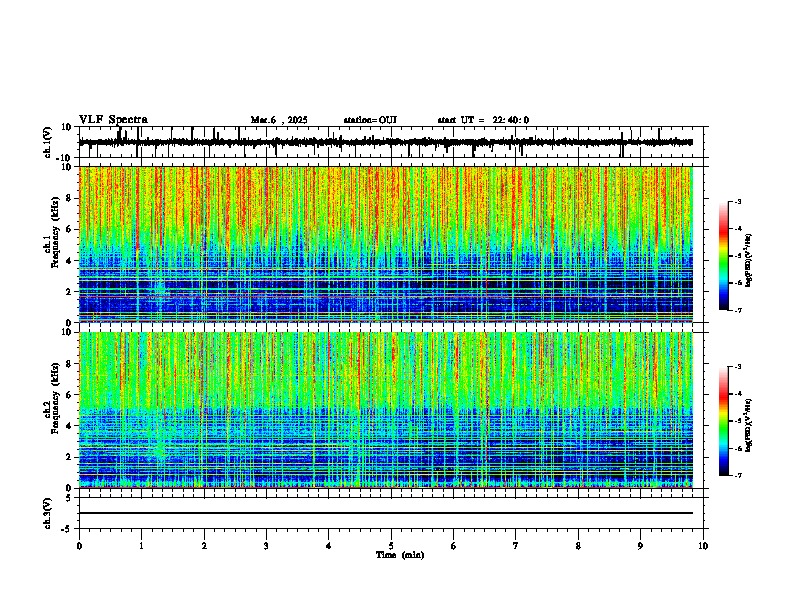Select the "start UT = 22:40:0" text
Screen dimensions: 792x612
click(483, 120)
